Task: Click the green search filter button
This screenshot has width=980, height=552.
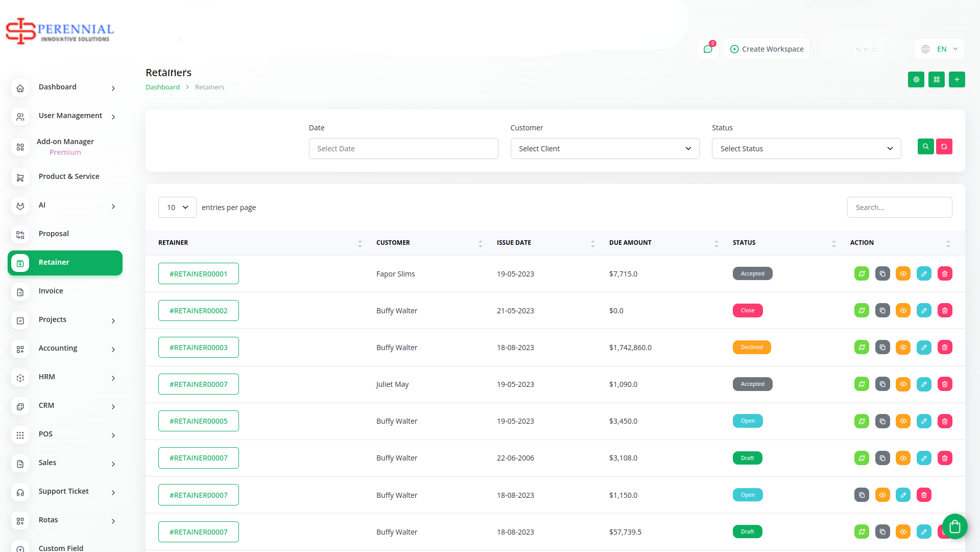Action: click(925, 147)
